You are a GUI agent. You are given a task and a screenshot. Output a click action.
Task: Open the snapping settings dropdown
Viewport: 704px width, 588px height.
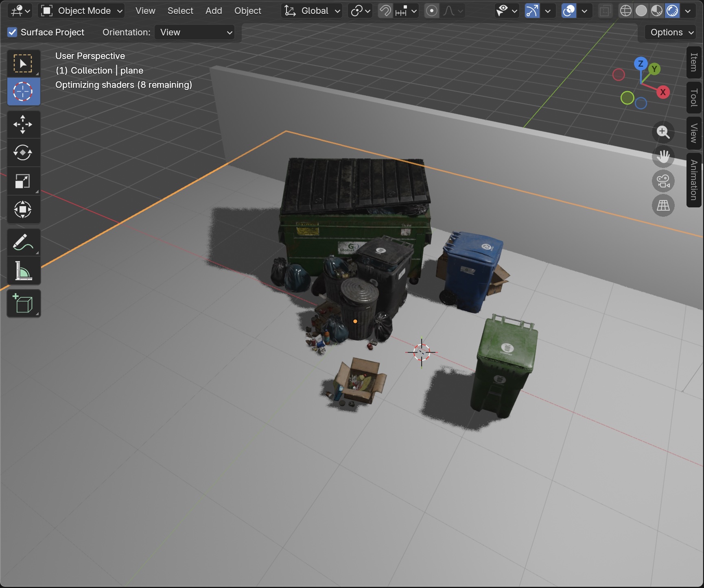406,11
